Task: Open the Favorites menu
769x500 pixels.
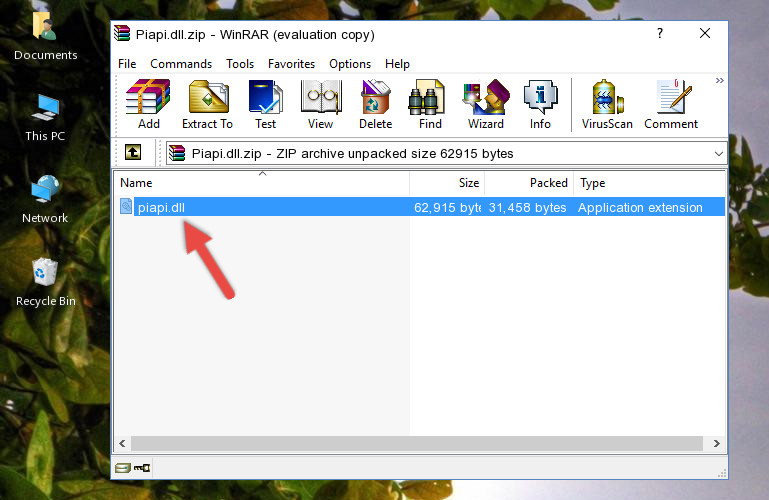Action: [291, 64]
